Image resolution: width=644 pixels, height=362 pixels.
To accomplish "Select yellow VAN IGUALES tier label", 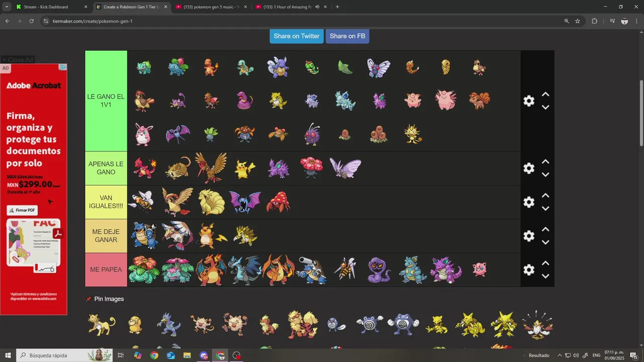I will [x=106, y=202].
